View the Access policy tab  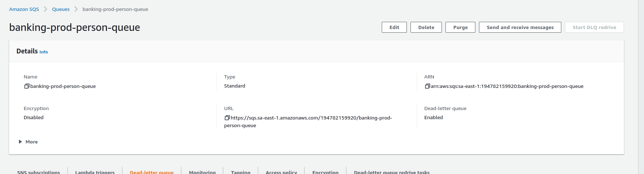[281, 172]
